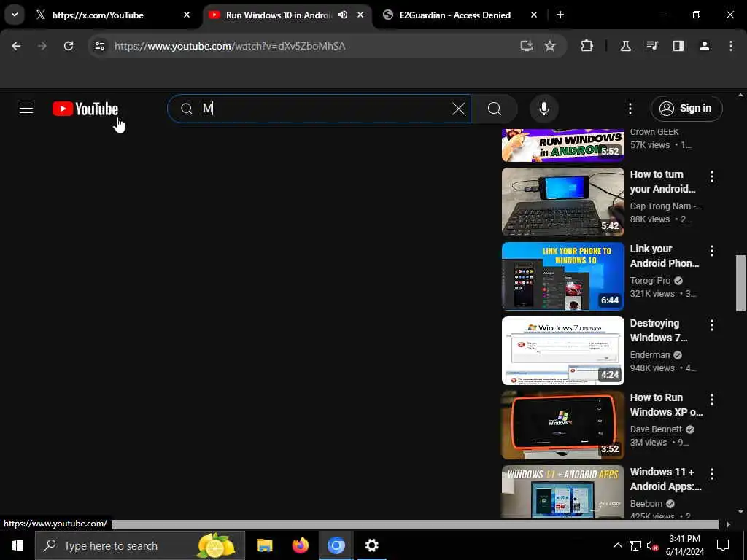
Task: Open the Windows Start menu
Action: (18, 545)
